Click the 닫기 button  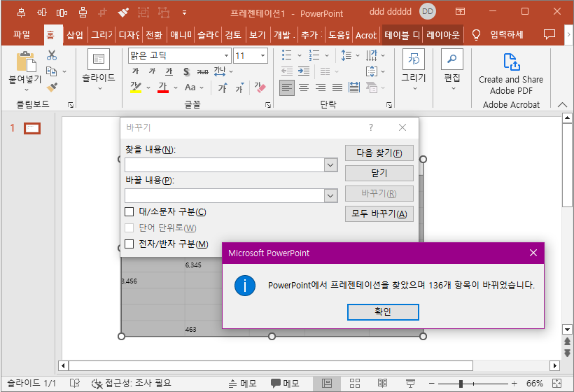coord(379,173)
